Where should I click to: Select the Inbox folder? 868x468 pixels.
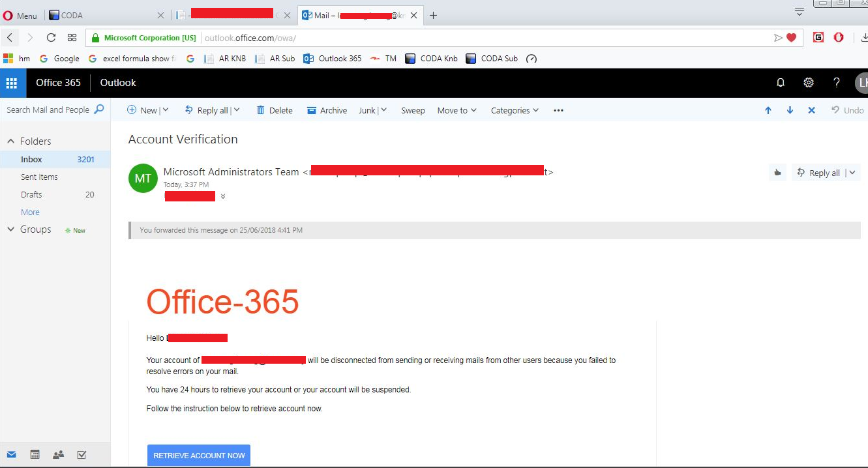click(x=55, y=159)
